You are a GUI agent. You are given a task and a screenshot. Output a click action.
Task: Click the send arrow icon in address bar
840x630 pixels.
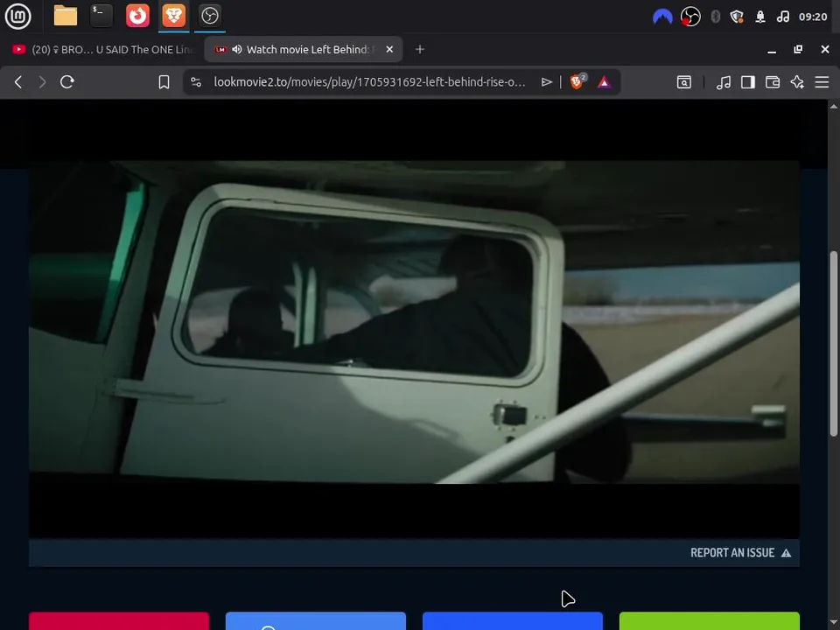546,82
